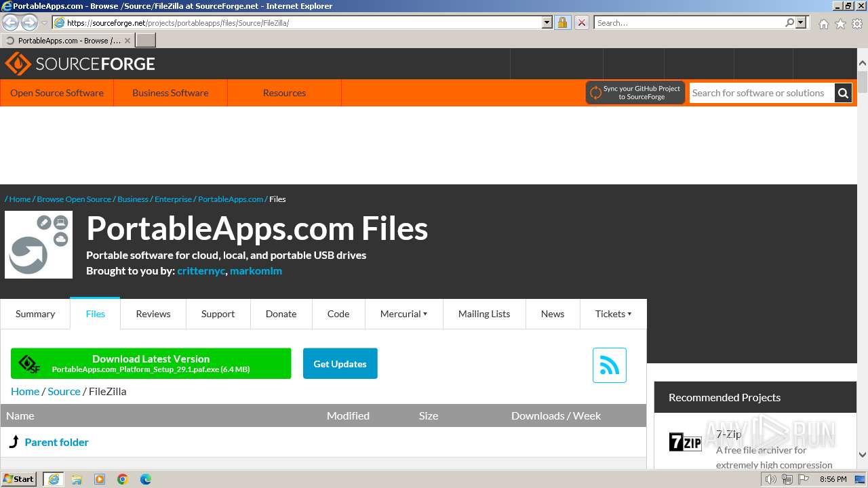Click the Start button

19,479
